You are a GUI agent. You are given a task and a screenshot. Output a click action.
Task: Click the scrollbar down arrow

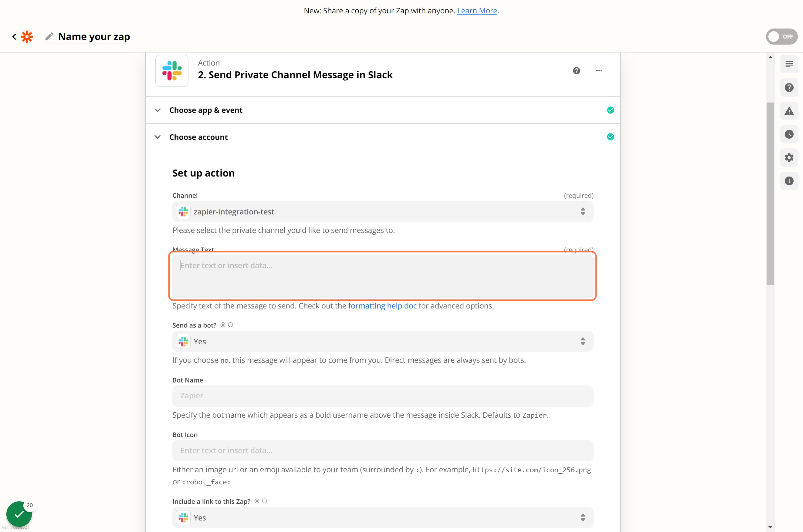coord(770,527)
